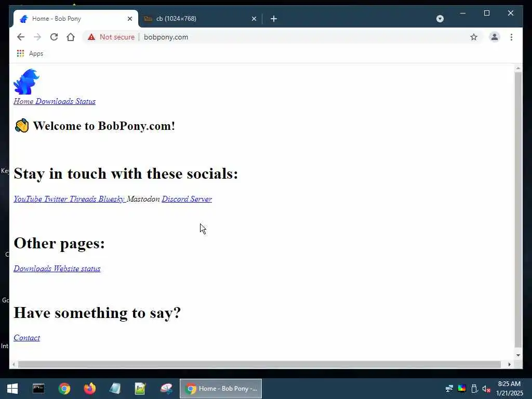This screenshot has height=399, width=532.
Task: Open the Status link in top navigation
Action: point(86,101)
